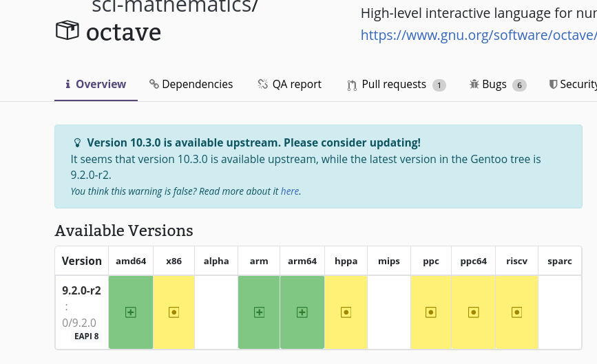Screen dimensions: 597x364
Task: Click the ppc64 column header
Action: [474, 261]
